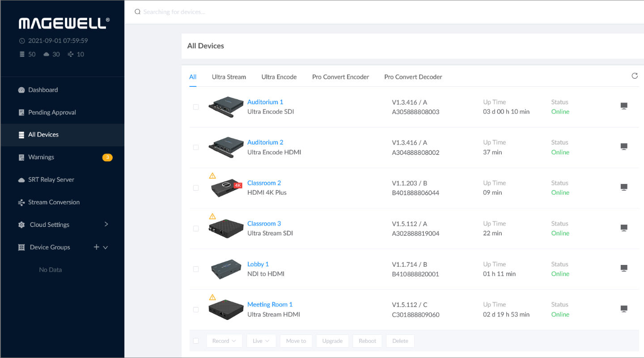Open Dashboard in sidebar
The image size is (644, 358).
(63, 90)
